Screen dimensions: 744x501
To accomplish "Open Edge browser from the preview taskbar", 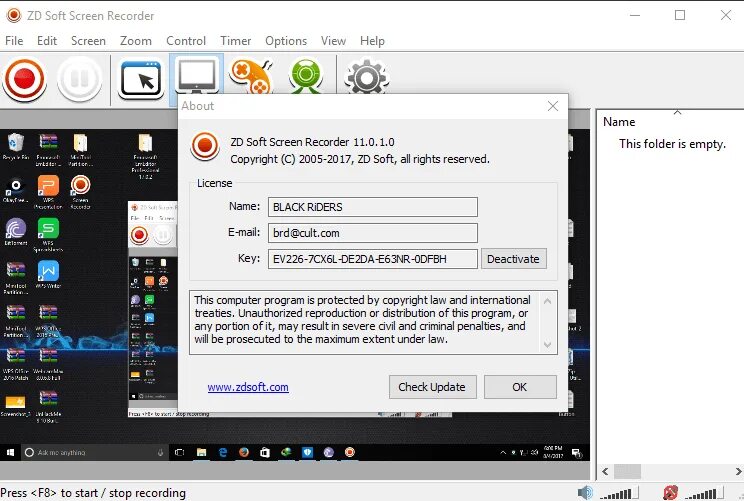I will 223,453.
